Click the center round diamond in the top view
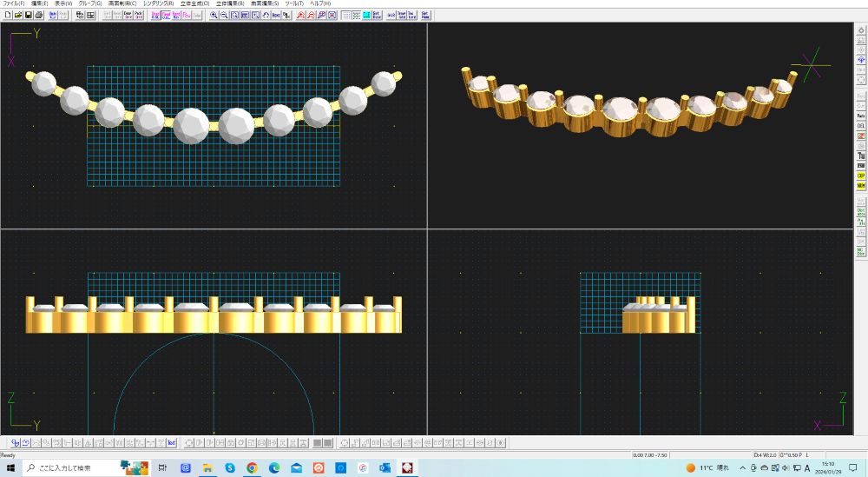 click(x=190, y=125)
